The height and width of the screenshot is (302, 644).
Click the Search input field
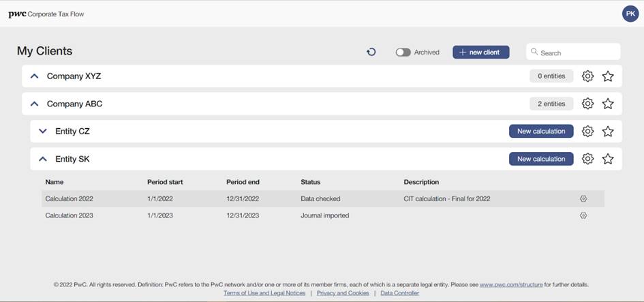click(x=577, y=52)
